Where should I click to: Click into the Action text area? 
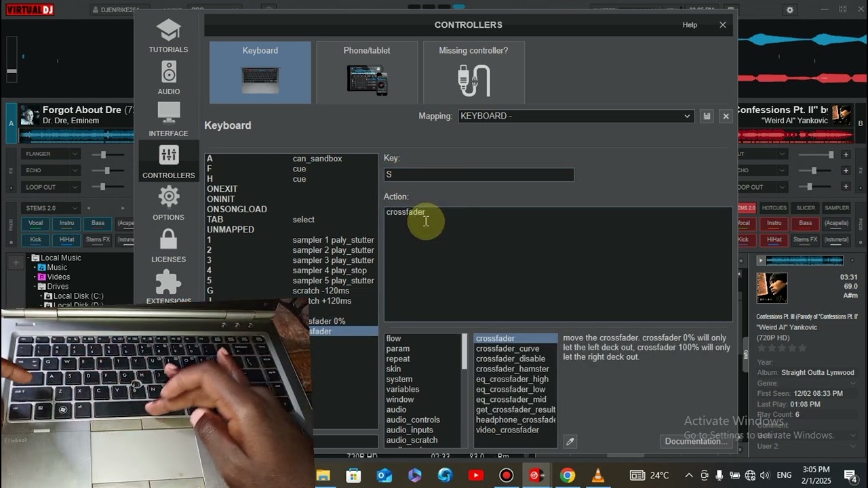(558, 264)
